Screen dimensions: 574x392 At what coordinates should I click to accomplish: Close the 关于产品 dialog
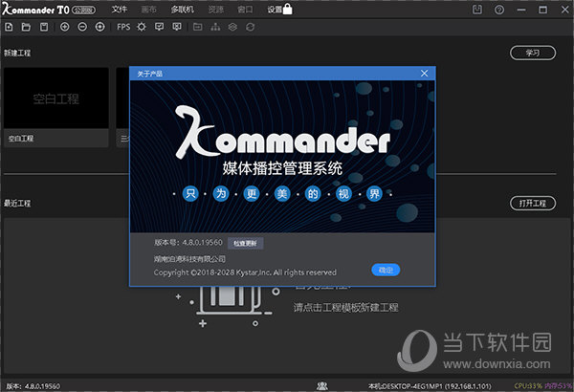click(x=424, y=74)
